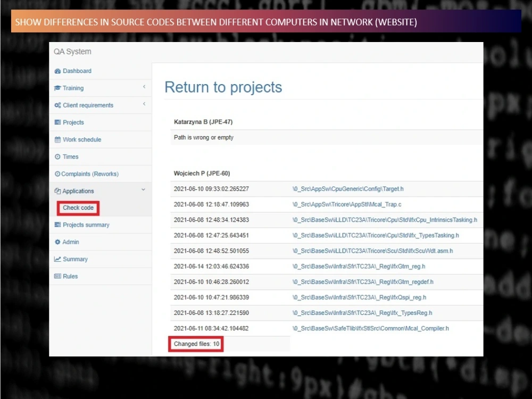Click the Complaints (Reworks) circle icon

click(57, 174)
